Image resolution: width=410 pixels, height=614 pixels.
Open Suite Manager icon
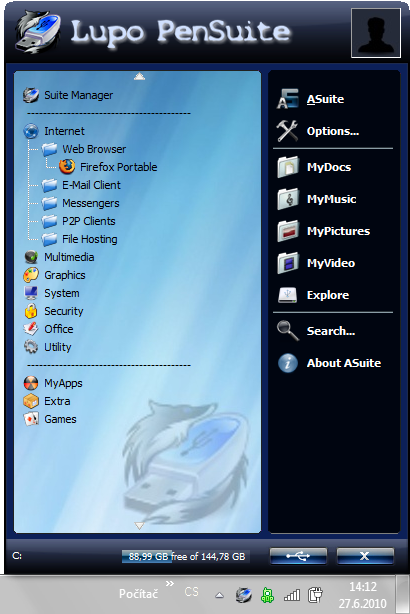coord(31,95)
